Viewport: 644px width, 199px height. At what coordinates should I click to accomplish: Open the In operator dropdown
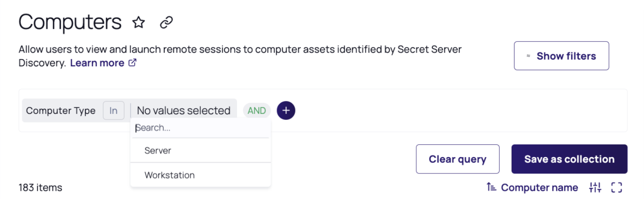tap(114, 111)
